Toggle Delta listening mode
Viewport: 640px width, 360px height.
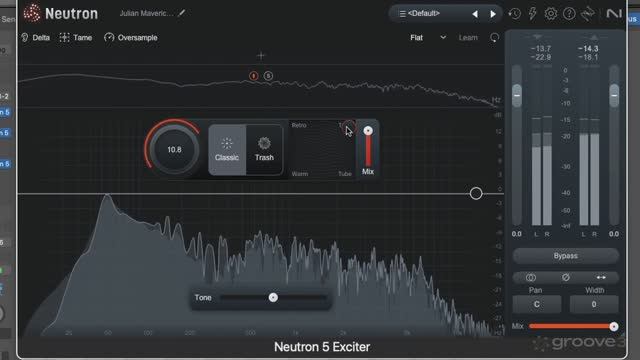point(36,38)
